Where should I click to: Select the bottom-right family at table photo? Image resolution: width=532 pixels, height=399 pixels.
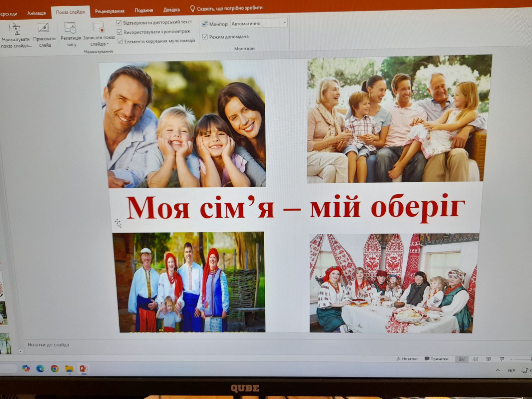click(394, 283)
